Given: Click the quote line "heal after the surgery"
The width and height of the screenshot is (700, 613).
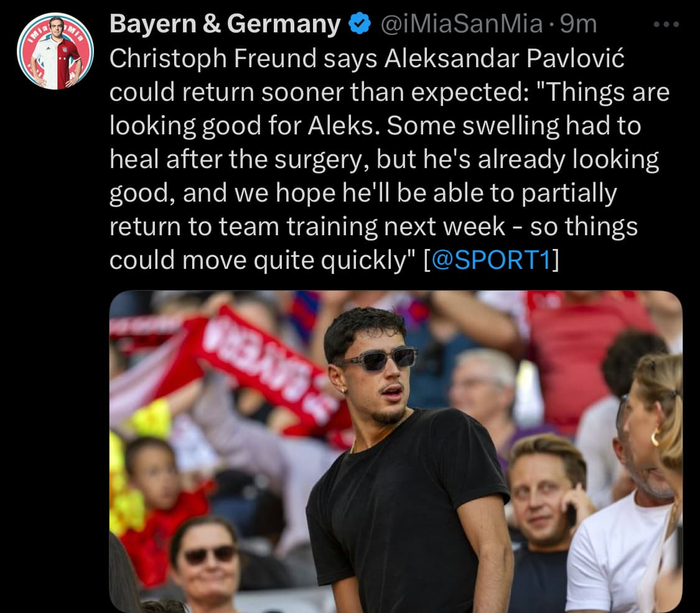Looking at the screenshot, I should tap(240, 159).
